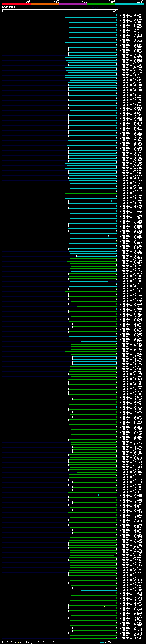This screenshot has height=644, width=146.
Task: Click the red ~20% identity legend bar
Action: (16, 4)
